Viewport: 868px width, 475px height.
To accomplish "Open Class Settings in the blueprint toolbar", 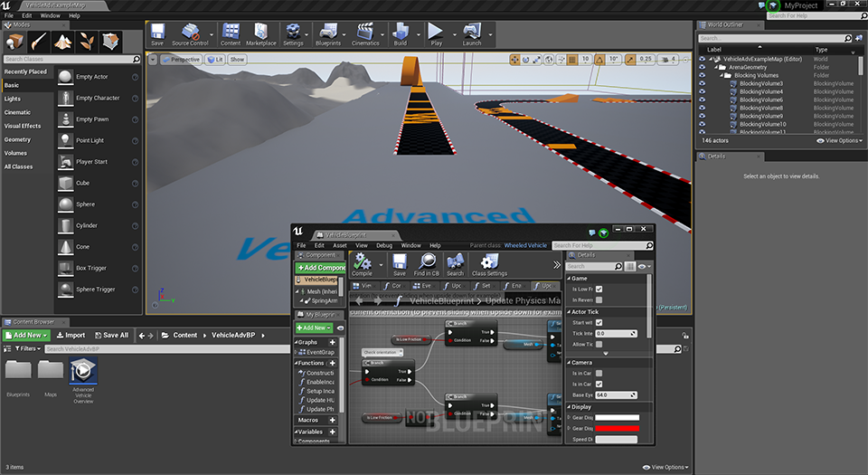I will point(489,263).
